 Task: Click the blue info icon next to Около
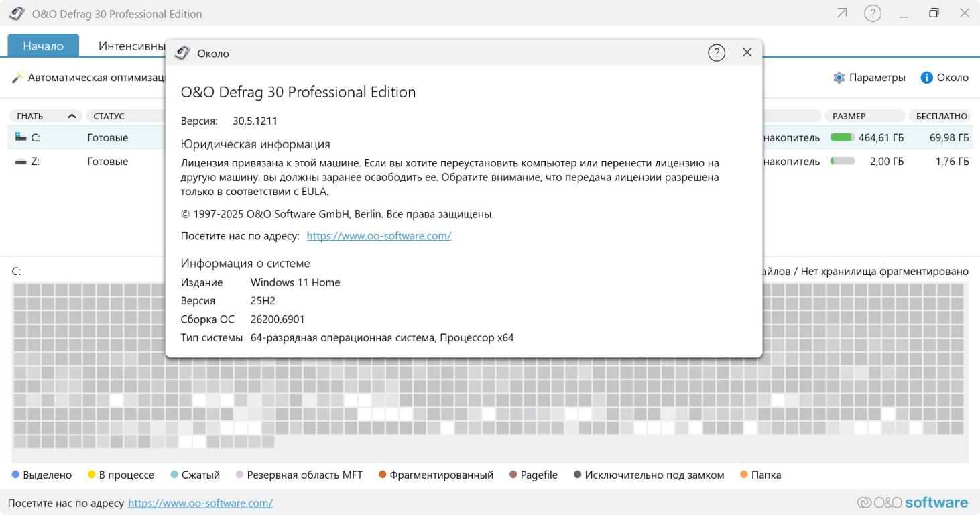[x=927, y=78]
